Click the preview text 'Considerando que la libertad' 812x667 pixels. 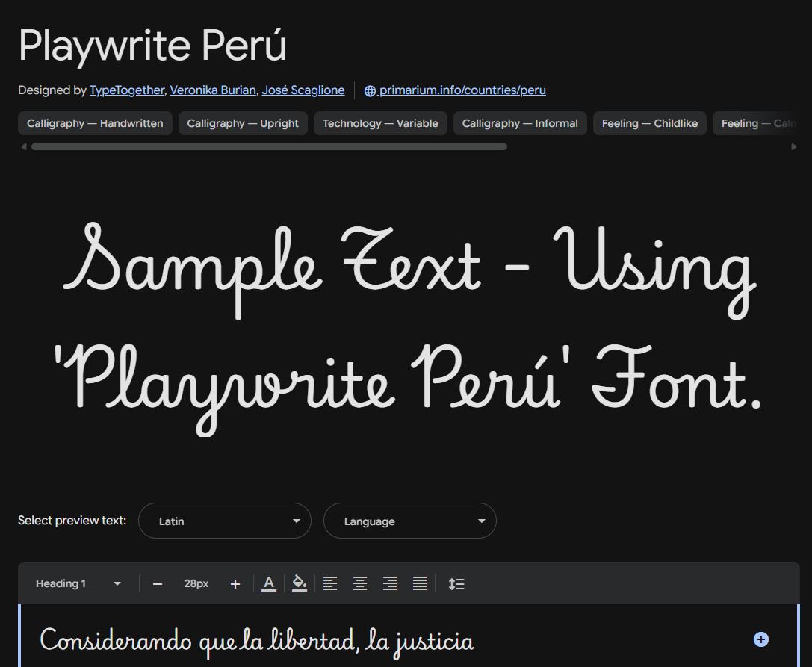(199, 641)
